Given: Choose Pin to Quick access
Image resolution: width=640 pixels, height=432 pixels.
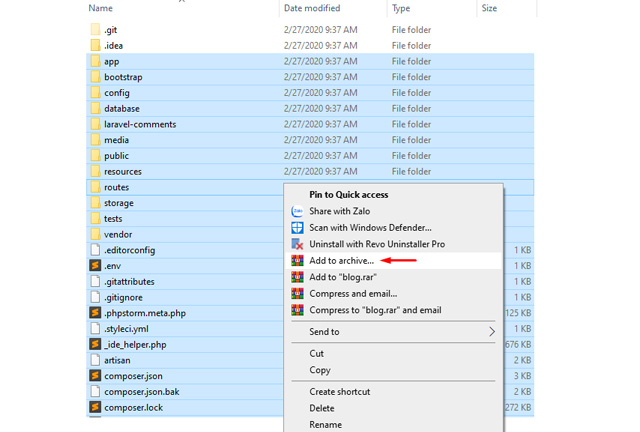Looking at the screenshot, I should (349, 195).
